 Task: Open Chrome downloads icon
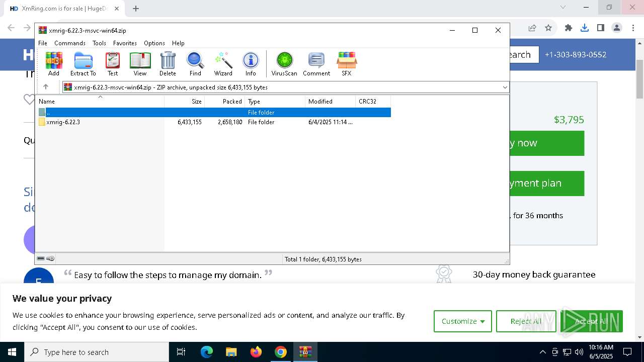pos(585,28)
